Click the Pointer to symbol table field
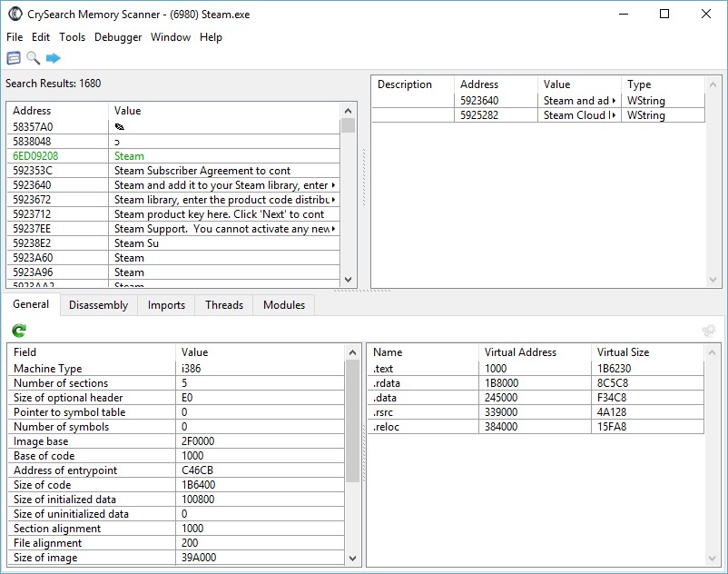This screenshot has width=728, height=574. click(176, 412)
